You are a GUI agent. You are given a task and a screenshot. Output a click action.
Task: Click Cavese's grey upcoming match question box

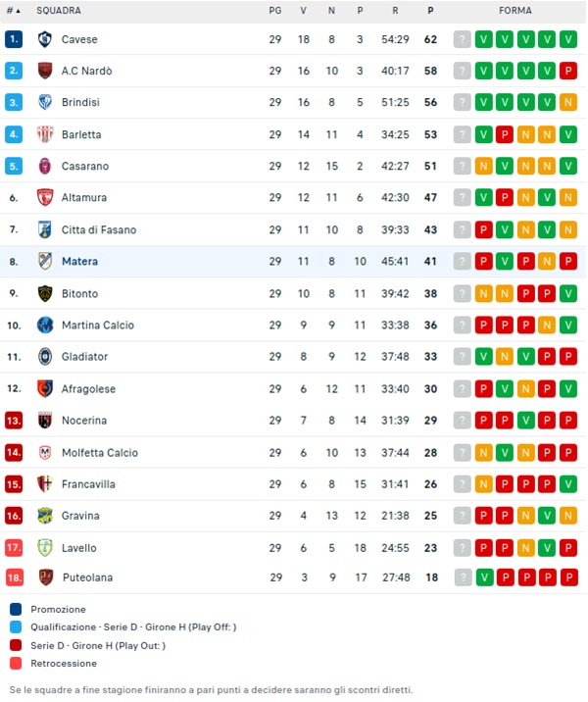pyautogui.click(x=463, y=39)
